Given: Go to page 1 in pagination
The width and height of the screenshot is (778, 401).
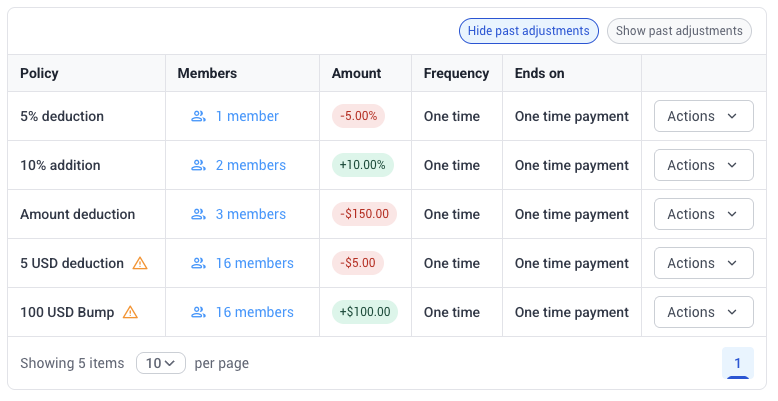Looking at the screenshot, I should click(737, 363).
